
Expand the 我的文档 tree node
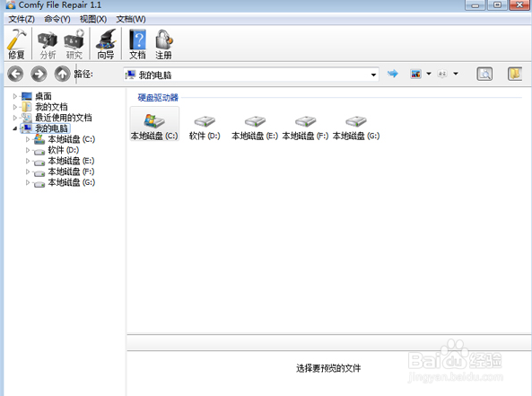[15, 107]
